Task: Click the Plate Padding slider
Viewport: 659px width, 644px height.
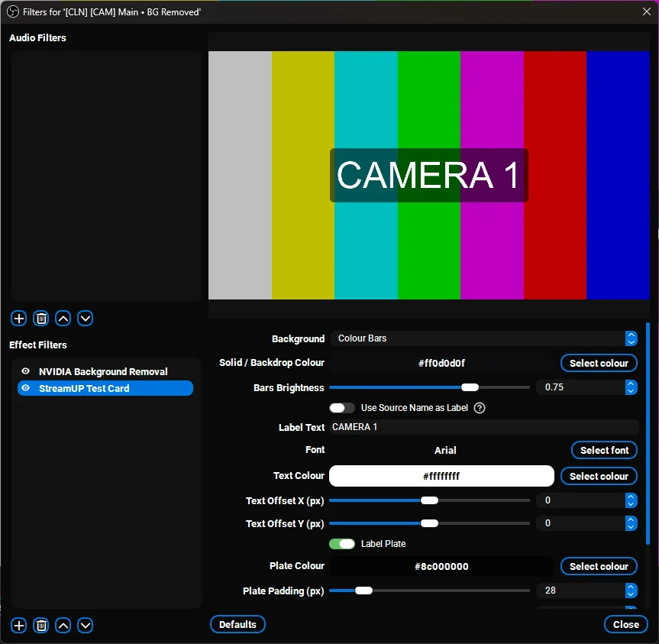Action: pyautogui.click(x=429, y=591)
